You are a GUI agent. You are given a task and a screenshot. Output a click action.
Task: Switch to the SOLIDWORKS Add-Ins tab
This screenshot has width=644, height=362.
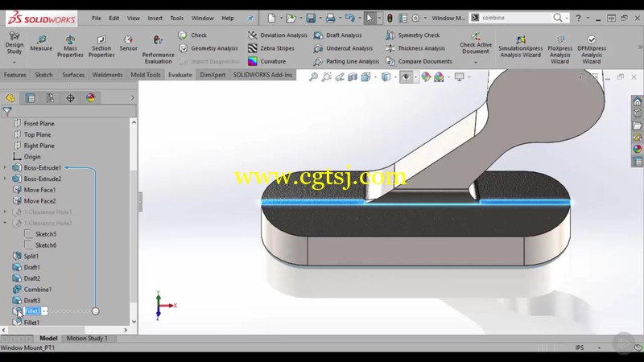coord(262,75)
